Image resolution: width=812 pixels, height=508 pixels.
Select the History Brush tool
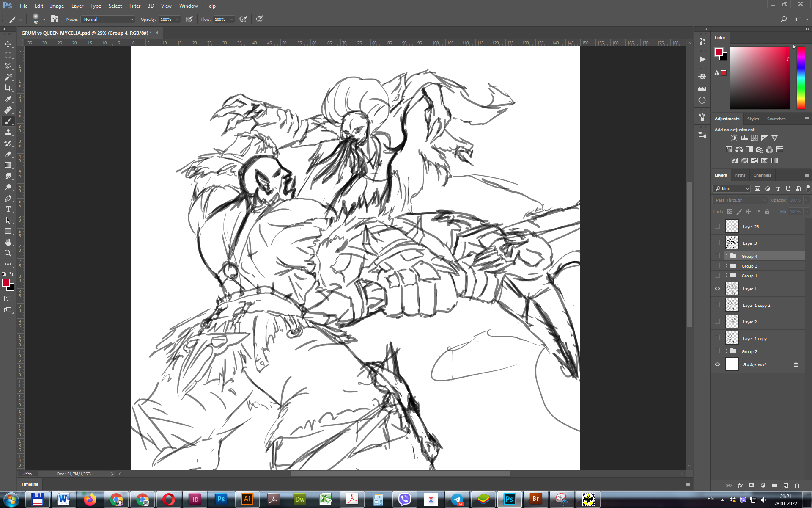point(8,143)
